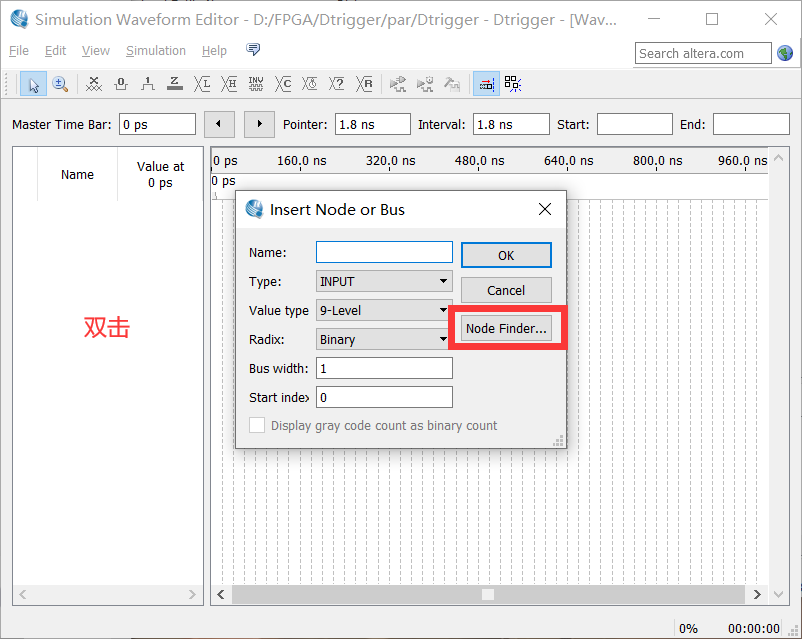Click waveform vertical scroll up arrow
802x639 pixels.
coord(778,158)
